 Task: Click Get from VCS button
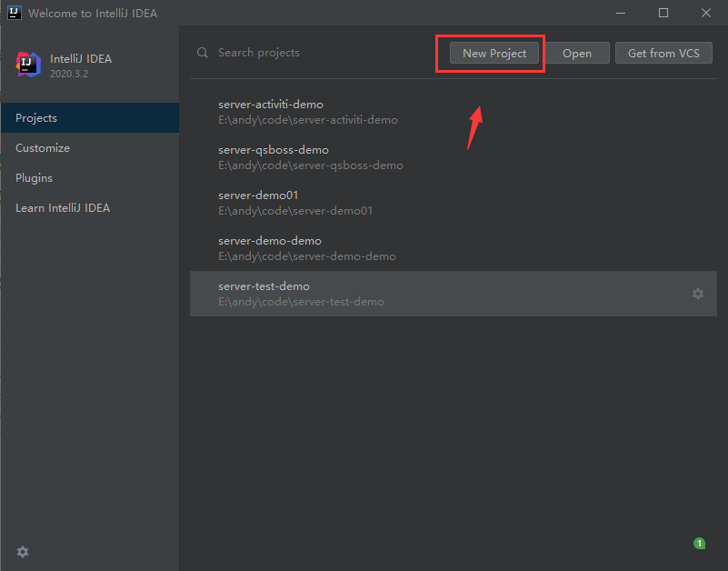(663, 53)
